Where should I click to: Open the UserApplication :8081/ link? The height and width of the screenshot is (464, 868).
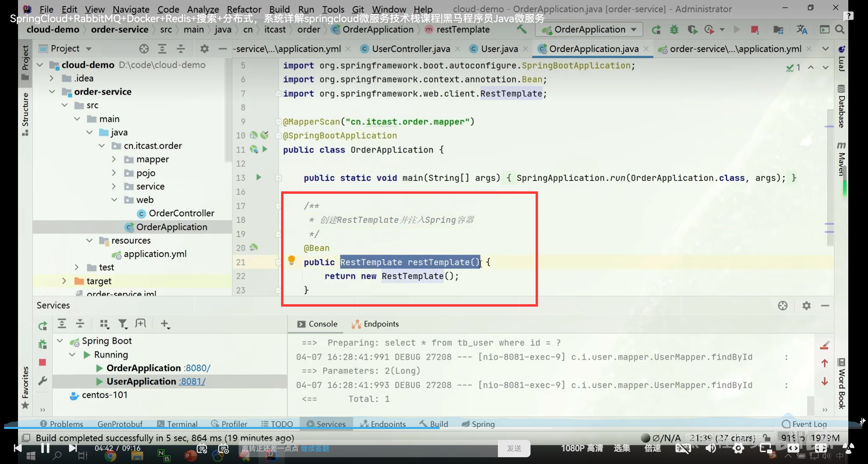pyautogui.click(x=192, y=381)
